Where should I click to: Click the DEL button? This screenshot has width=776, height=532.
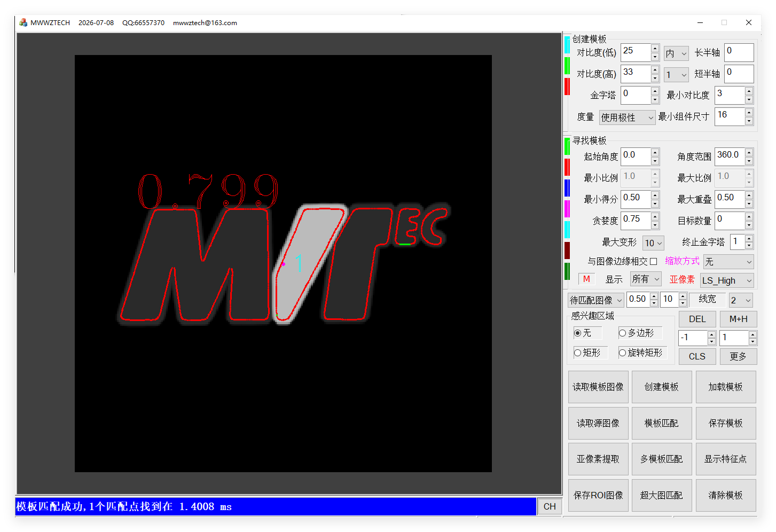point(697,319)
